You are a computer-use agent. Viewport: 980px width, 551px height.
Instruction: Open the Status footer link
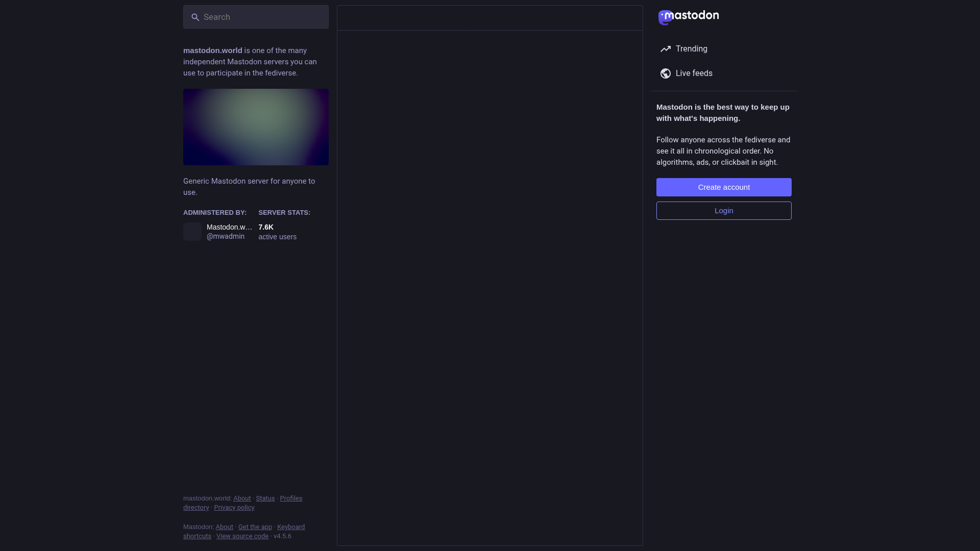(265, 498)
